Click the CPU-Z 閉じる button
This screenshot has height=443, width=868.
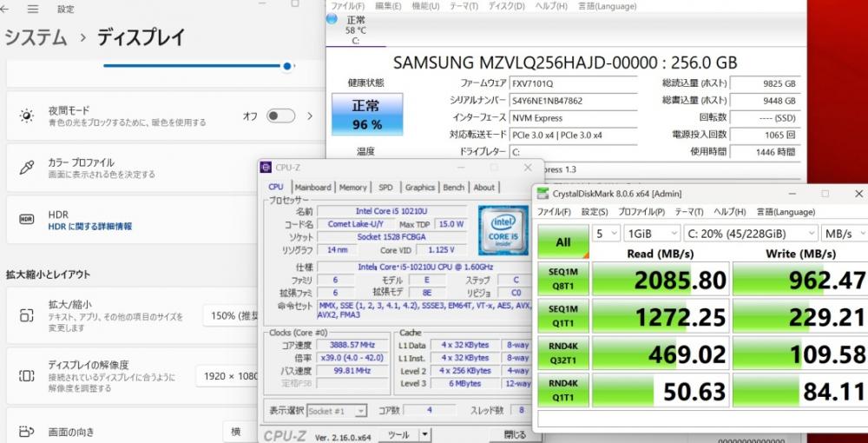515,435
